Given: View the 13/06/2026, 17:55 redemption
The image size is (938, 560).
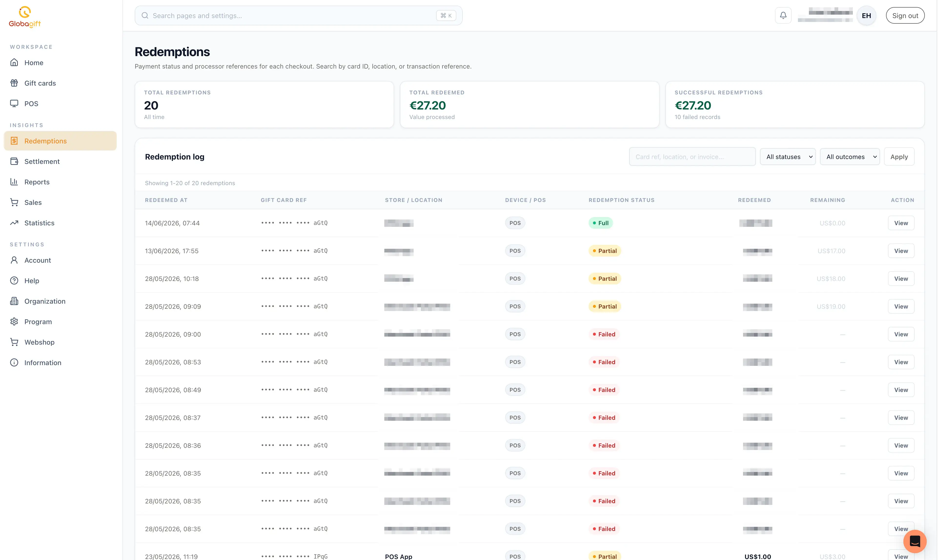Looking at the screenshot, I should pos(901,251).
